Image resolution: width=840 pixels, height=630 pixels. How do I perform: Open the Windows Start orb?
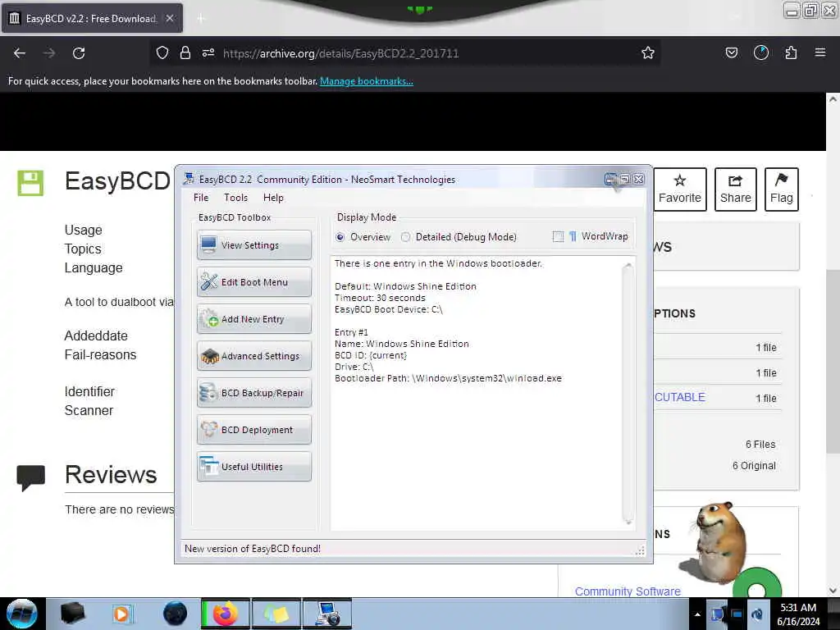point(22,614)
